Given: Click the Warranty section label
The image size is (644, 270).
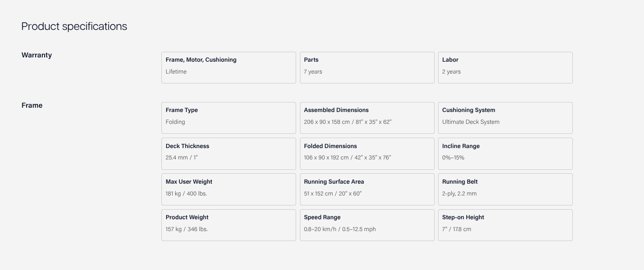Looking at the screenshot, I should coord(37,55).
